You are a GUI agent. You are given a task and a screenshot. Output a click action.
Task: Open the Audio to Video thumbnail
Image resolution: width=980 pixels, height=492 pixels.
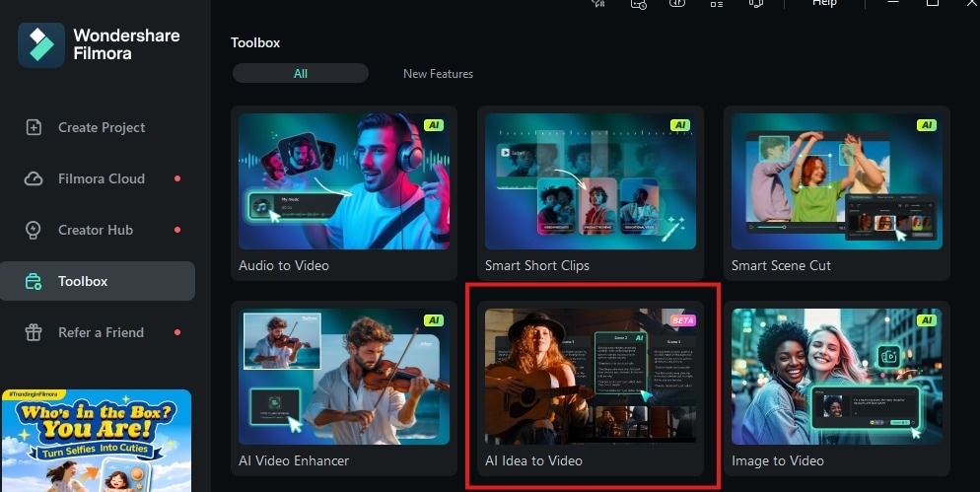click(344, 181)
